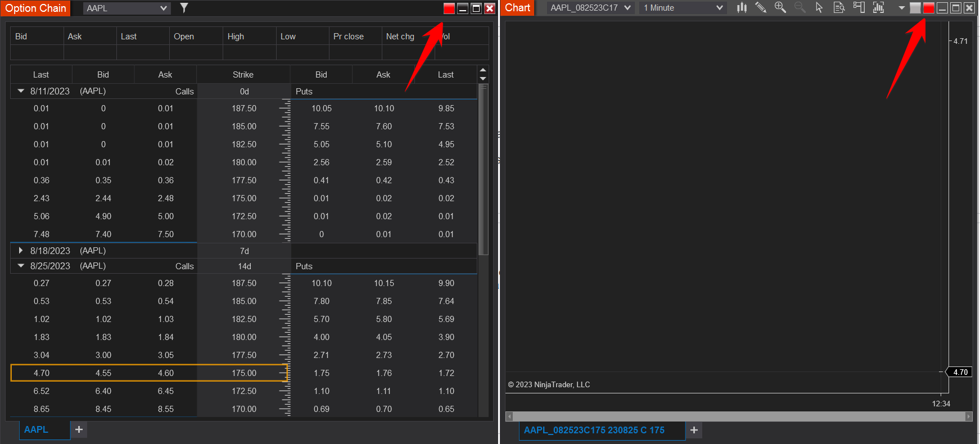This screenshot has height=444, width=980.
Task: Click the 12:34 time label on chart
Action: point(941,404)
